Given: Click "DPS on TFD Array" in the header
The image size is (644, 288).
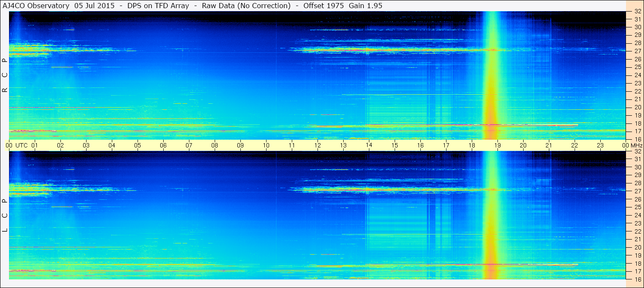Looking at the screenshot, I should tap(158, 6).
